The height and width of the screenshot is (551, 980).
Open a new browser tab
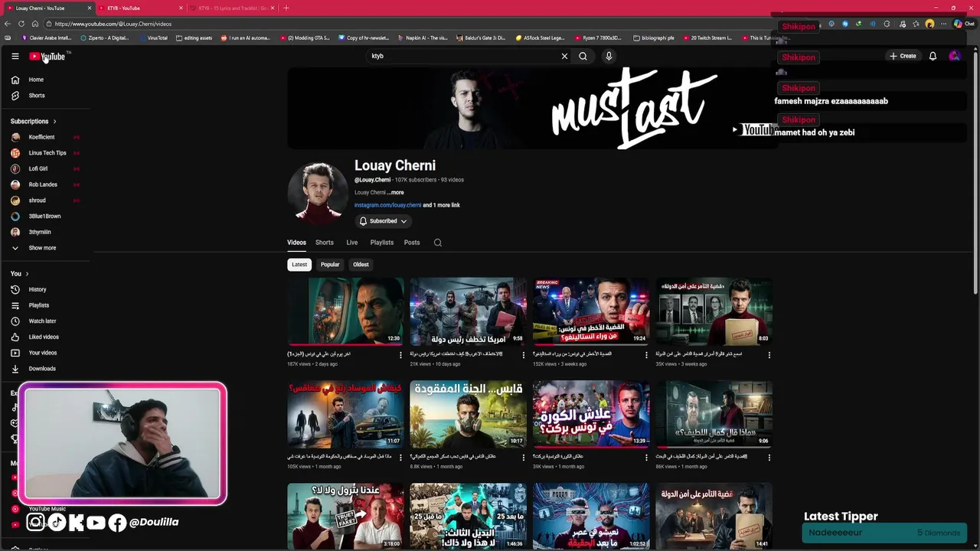click(x=286, y=8)
